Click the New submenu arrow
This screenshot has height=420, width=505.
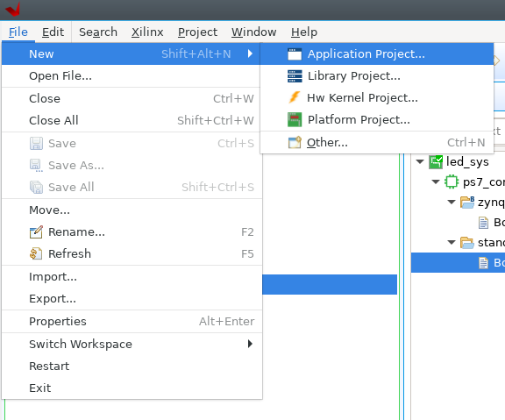(x=250, y=53)
